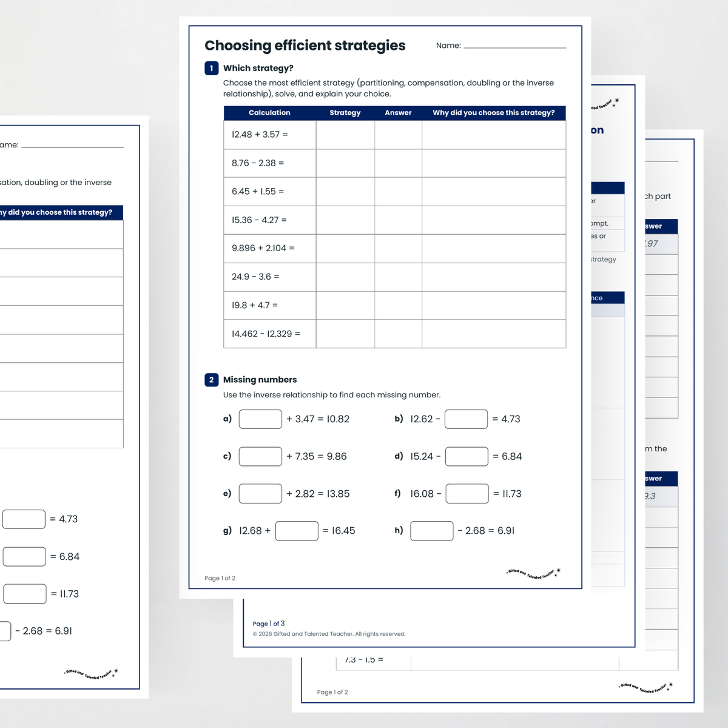Click the calculation 8.76 - 2.38 =

coord(258,163)
